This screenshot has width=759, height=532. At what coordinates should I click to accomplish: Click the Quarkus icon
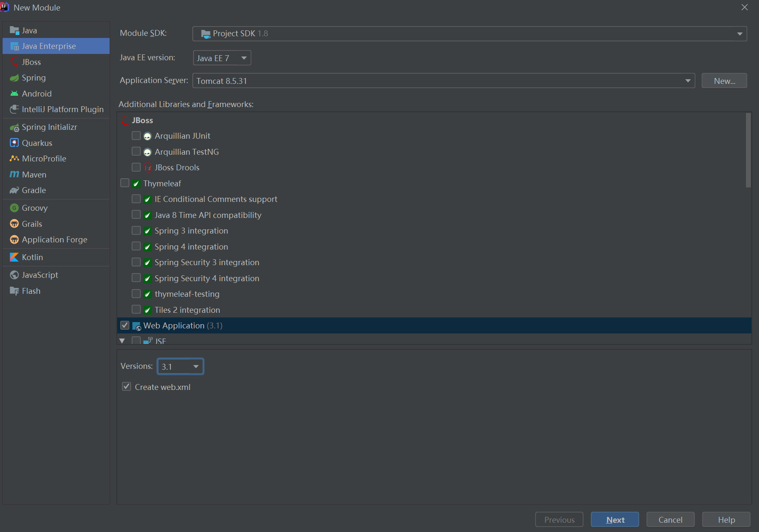[14, 143]
